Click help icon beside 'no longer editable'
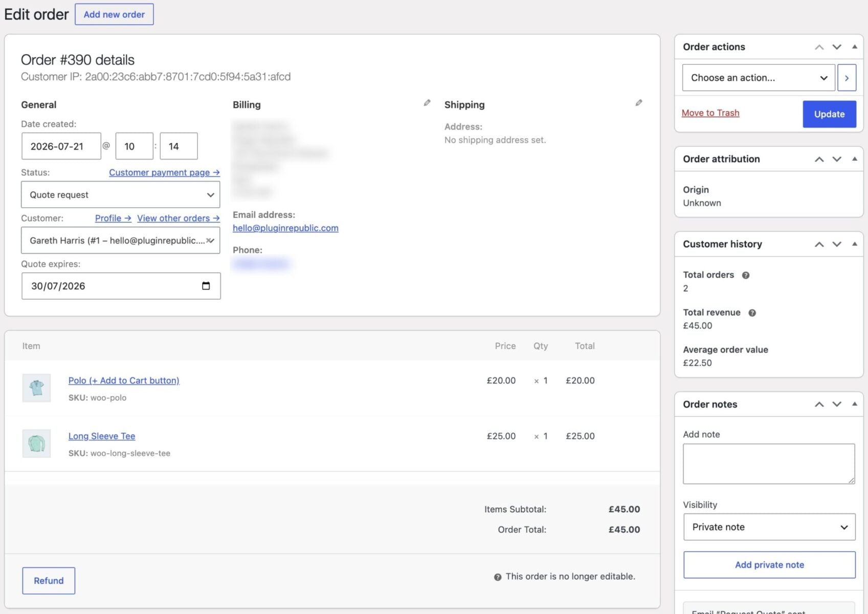 pyautogui.click(x=498, y=577)
